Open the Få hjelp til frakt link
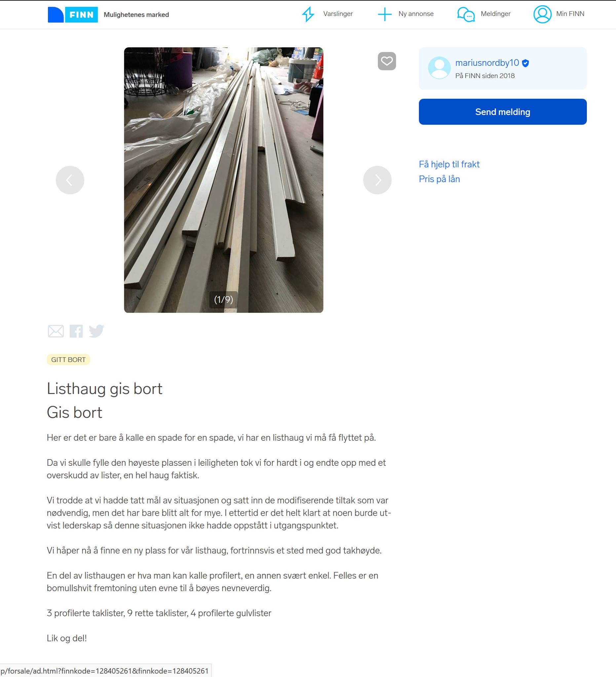The width and height of the screenshot is (616, 677). tap(449, 164)
